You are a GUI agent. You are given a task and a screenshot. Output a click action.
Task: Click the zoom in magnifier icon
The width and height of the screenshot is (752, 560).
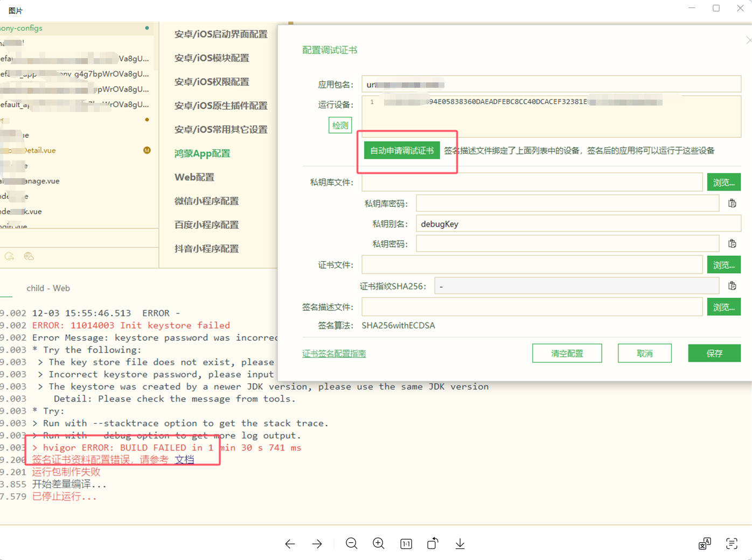(x=379, y=544)
